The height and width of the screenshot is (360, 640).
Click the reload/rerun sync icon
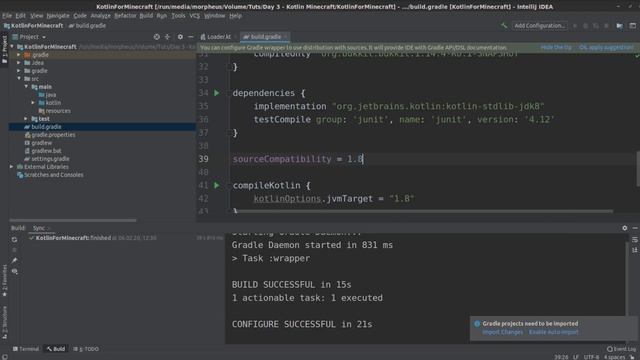(x=15, y=240)
